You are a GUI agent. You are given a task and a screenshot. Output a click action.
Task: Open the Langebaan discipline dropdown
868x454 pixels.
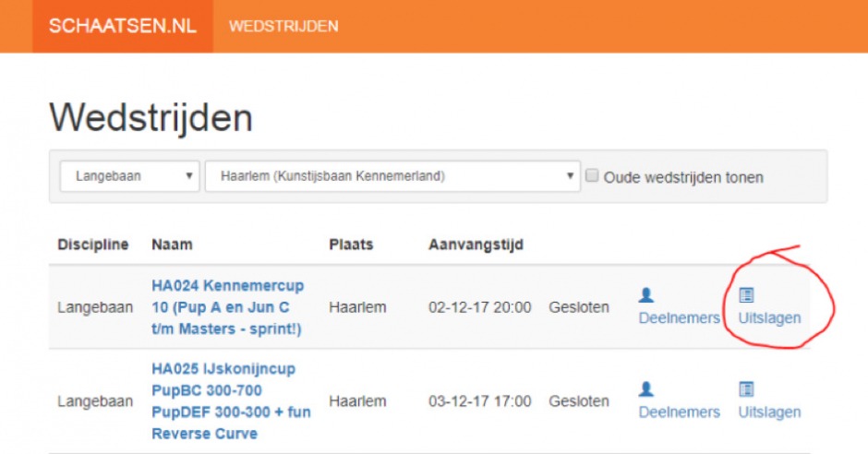coord(129,176)
